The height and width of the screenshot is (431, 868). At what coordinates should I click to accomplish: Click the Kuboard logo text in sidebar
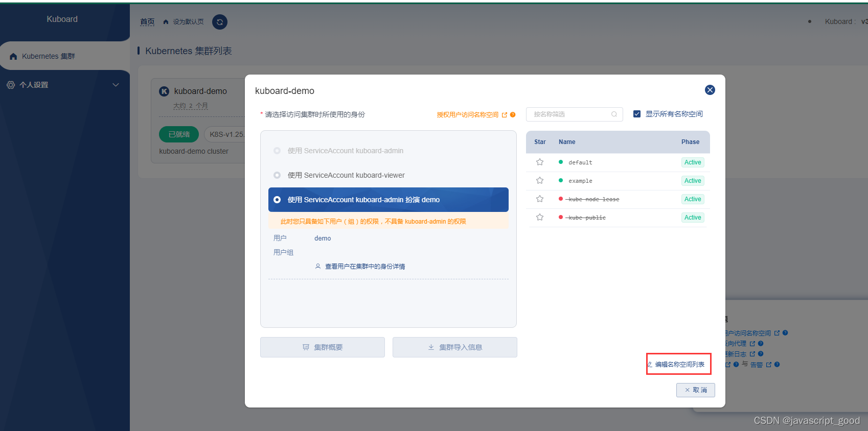point(62,19)
